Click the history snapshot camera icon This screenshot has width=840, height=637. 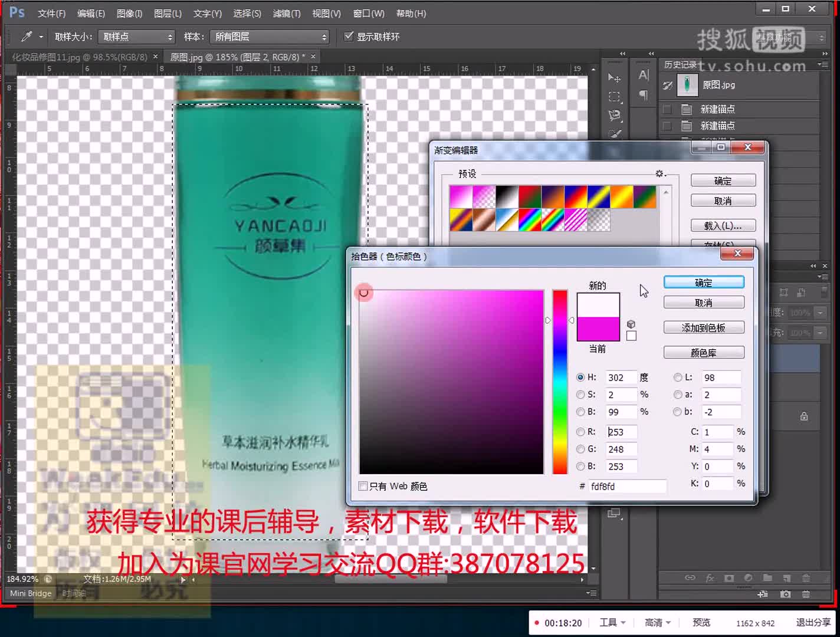tap(785, 594)
